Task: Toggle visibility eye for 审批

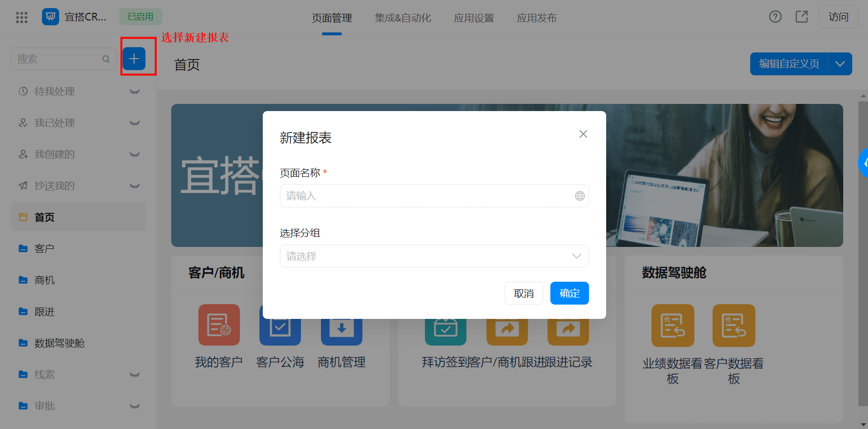Action: coord(134,406)
